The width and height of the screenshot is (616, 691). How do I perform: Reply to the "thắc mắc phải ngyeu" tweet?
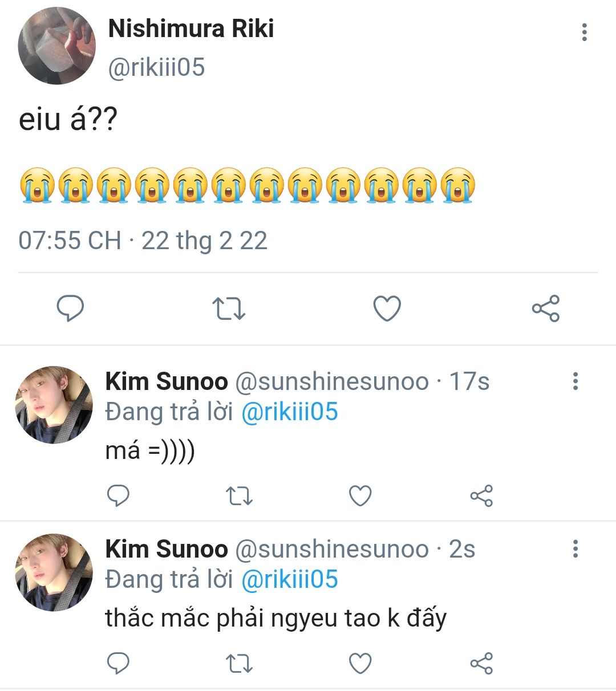(119, 663)
